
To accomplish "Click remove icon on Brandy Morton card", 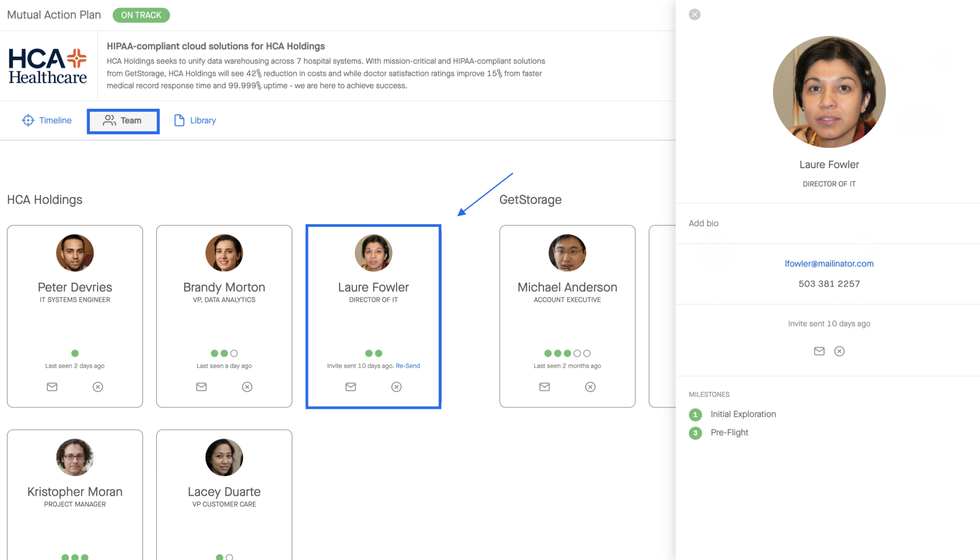I will point(247,387).
